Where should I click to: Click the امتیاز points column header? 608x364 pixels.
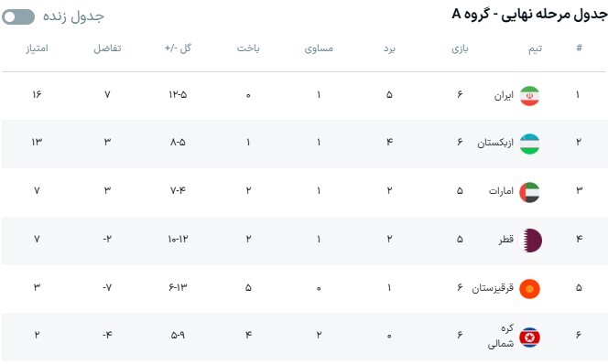tap(38, 48)
